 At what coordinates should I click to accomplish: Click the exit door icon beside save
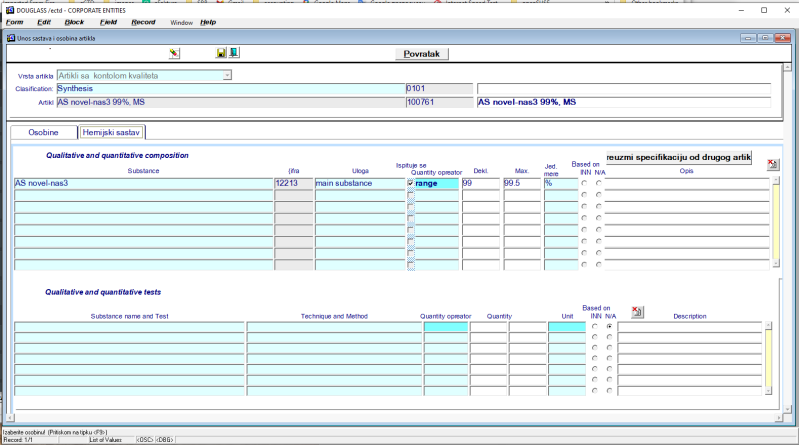[233, 53]
